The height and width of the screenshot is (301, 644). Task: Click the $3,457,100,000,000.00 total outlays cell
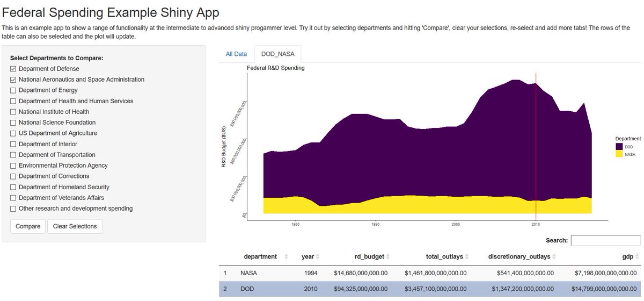pos(435,289)
